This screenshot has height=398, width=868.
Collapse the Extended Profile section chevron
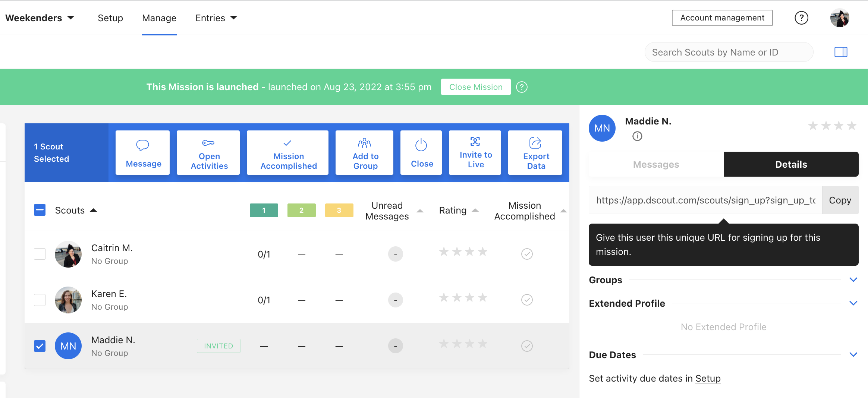click(853, 303)
